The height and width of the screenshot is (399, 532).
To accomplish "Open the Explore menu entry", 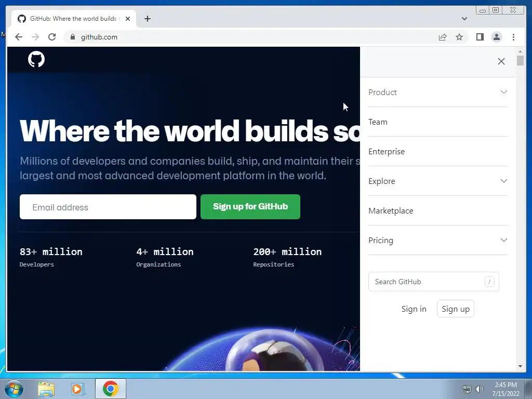I will [x=382, y=181].
